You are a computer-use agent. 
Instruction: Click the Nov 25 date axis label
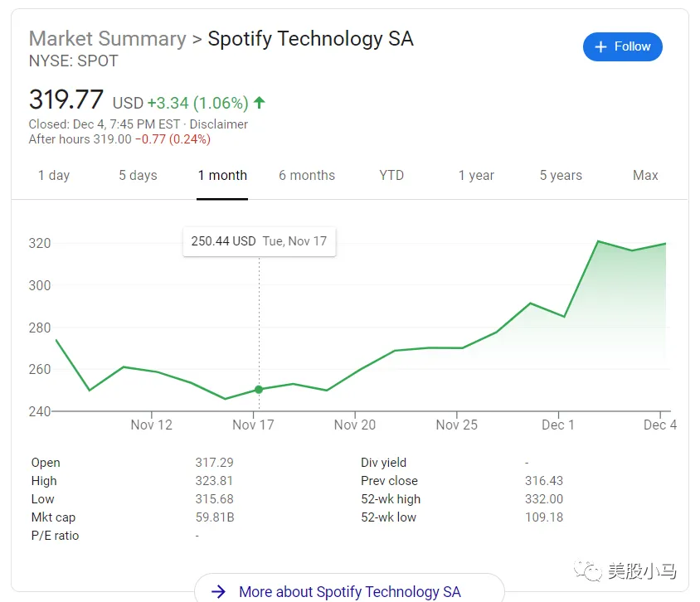coord(457,425)
